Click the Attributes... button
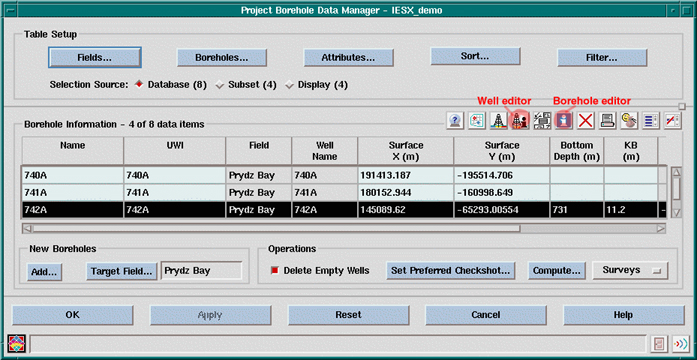Screen dimensions: 697x360 coord(348,57)
